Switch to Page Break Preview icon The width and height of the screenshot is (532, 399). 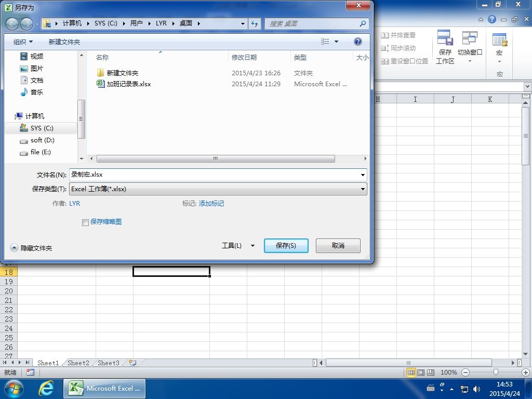tap(431, 373)
